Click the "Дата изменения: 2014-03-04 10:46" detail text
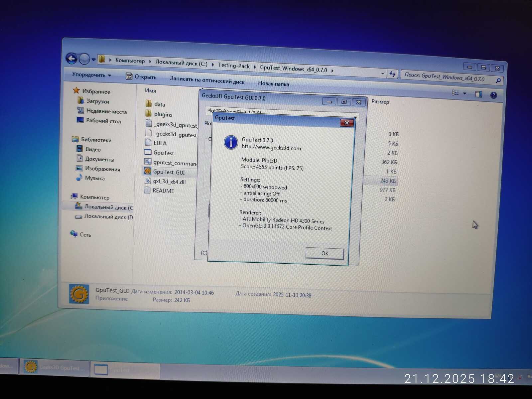 [x=173, y=292]
